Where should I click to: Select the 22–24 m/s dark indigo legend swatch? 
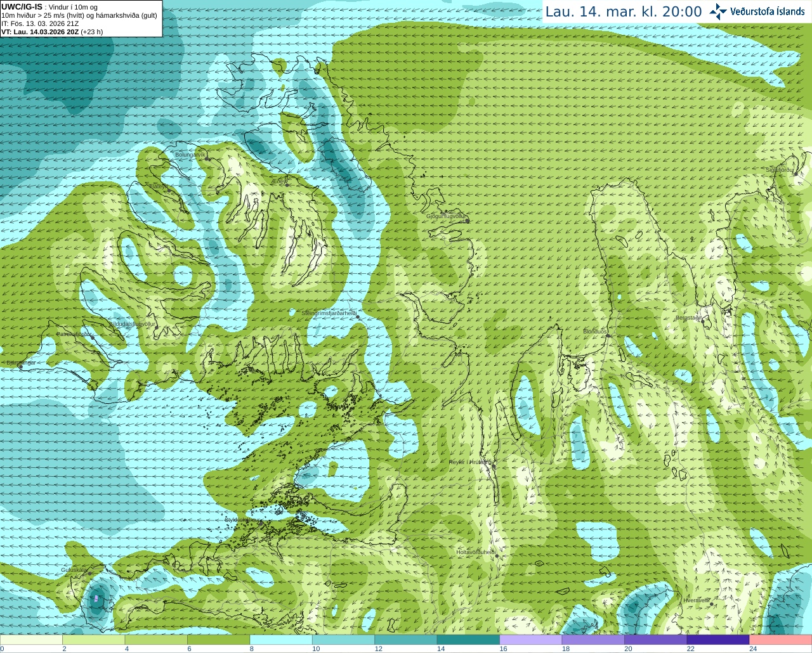[718, 639]
